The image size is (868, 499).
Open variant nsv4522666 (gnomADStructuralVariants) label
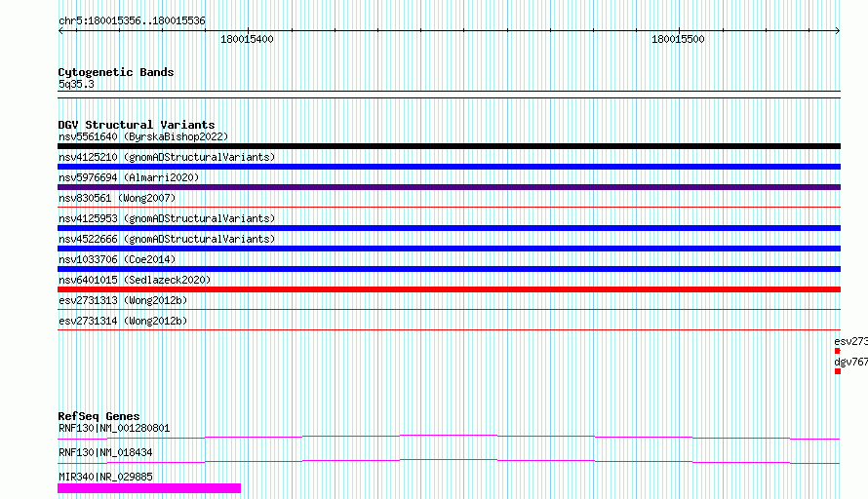click(167, 239)
